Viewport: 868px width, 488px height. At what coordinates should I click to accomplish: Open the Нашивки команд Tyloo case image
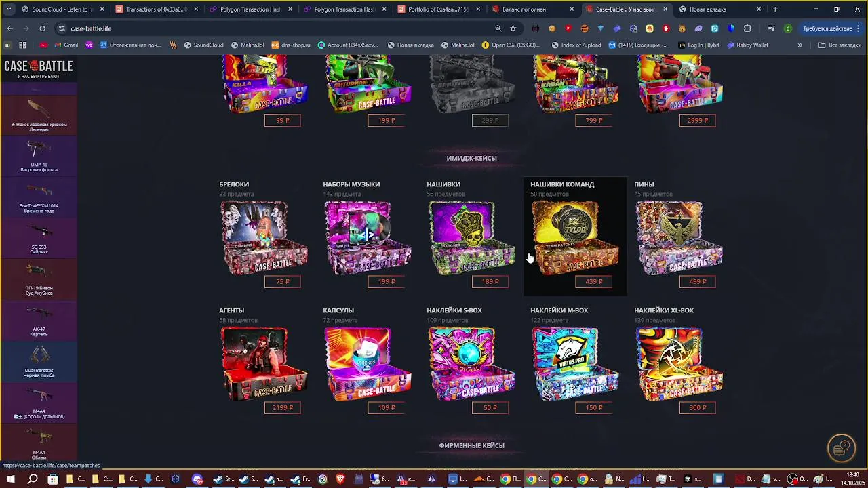click(x=575, y=237)
